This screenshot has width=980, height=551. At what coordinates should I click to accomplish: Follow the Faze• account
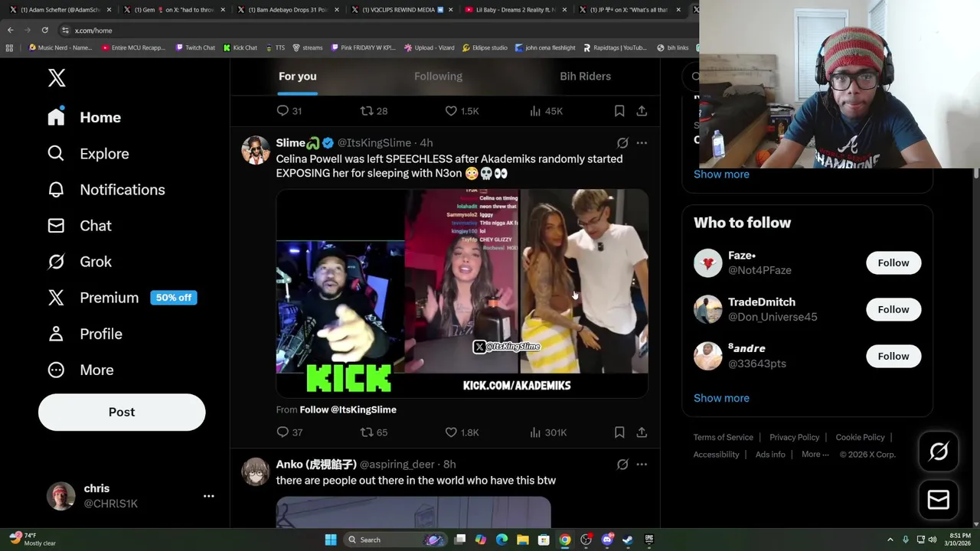(x=893, y=262)
